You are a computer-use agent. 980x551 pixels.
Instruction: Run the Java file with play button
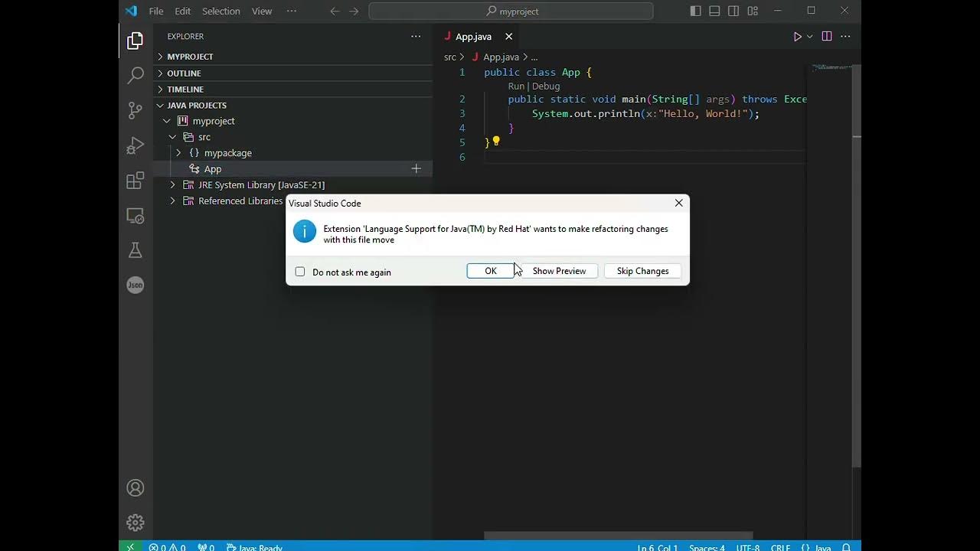(x=797, y=37)
